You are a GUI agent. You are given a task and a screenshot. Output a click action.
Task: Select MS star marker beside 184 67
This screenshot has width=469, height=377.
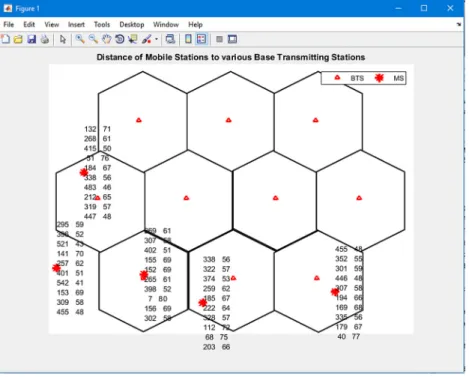point(84,172)
